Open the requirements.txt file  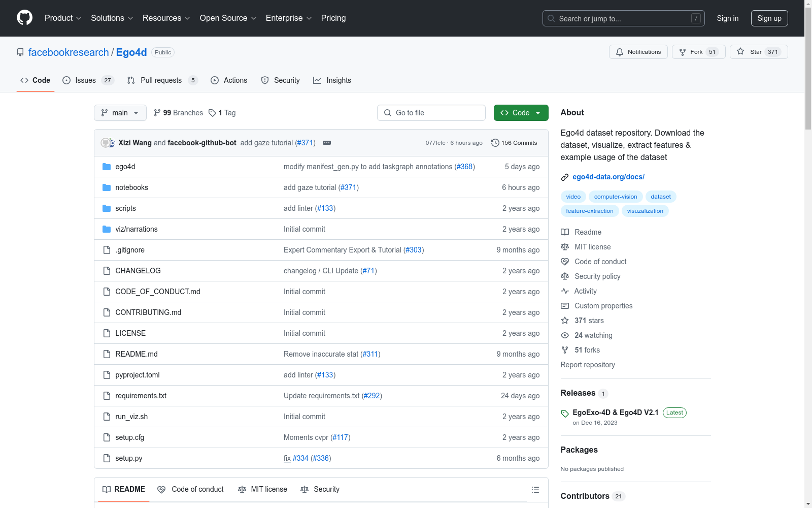click(141, 396)
